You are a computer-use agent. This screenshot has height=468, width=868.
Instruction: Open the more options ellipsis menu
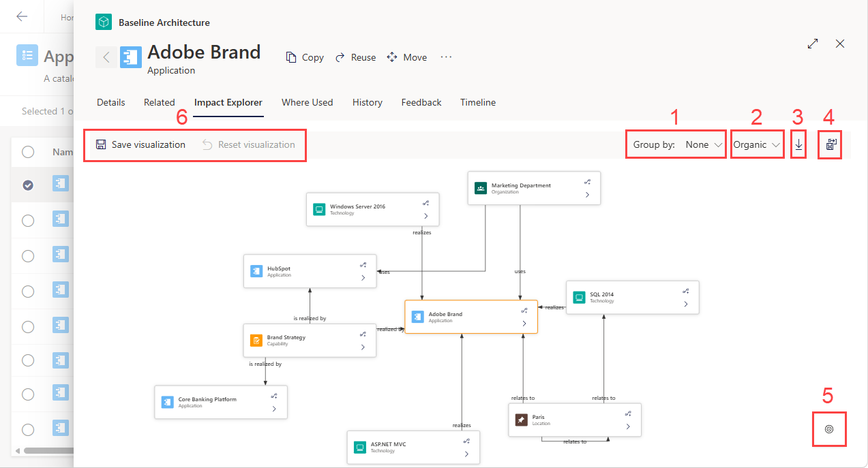point(446,57)
